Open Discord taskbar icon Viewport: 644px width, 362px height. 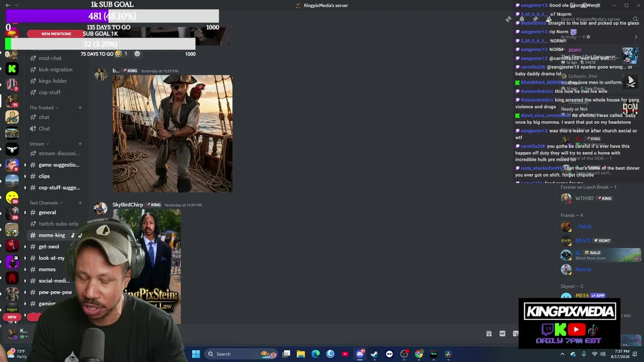[x=360, y=354]
